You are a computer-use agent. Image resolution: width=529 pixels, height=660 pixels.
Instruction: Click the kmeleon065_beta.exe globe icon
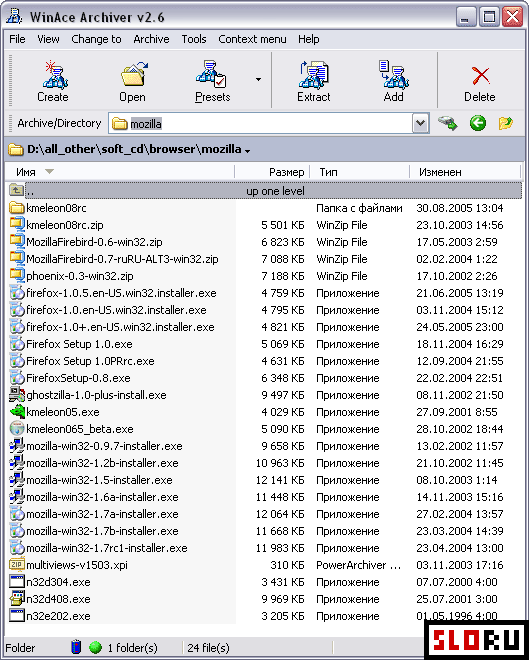coord(17,429)
